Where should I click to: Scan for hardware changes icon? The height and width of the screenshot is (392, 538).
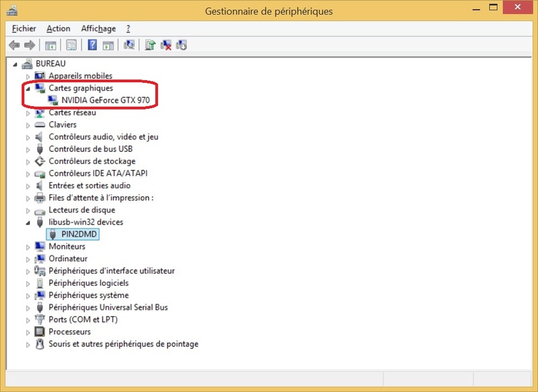click(129, 45)
